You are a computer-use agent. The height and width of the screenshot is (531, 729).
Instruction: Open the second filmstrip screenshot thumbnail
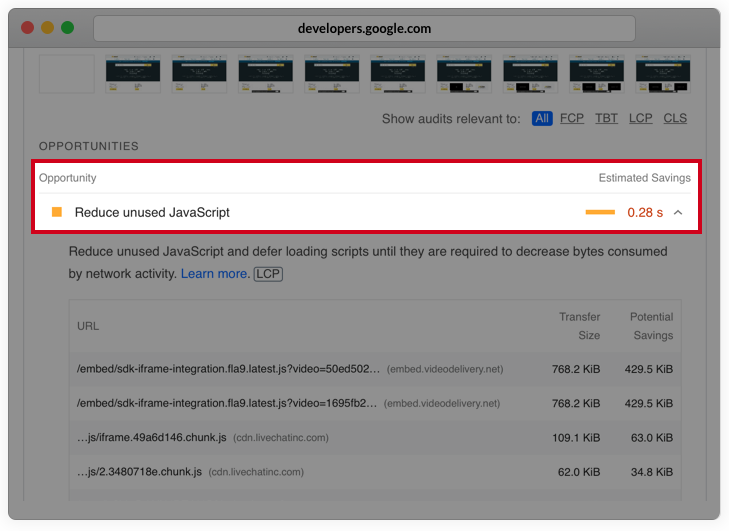coord(133,74)
